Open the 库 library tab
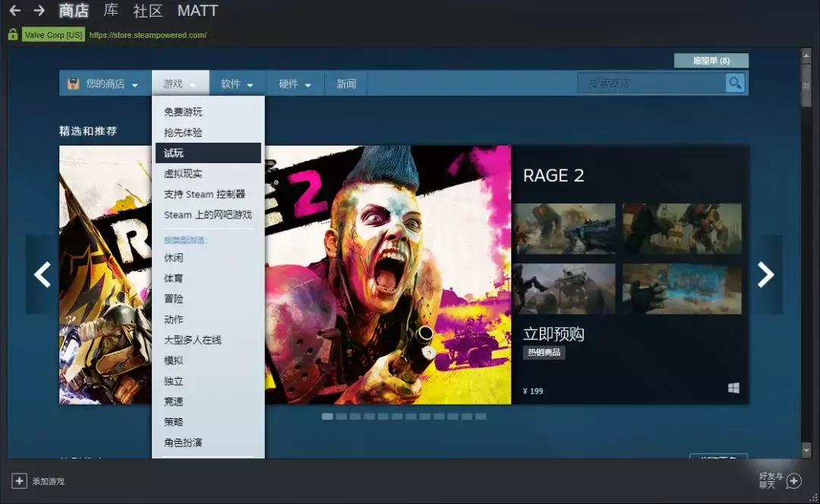The image size is (820, 504). pyautogui.click(x=111, y=10)
